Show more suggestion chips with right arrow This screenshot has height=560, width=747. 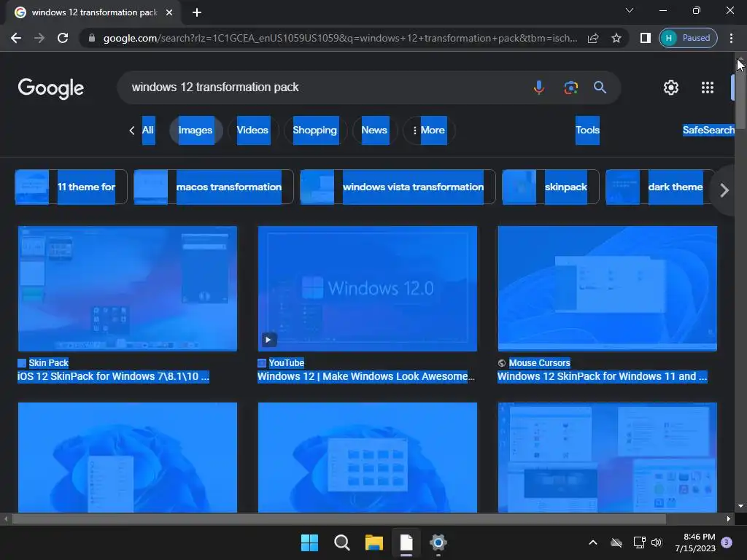point(724,190)
